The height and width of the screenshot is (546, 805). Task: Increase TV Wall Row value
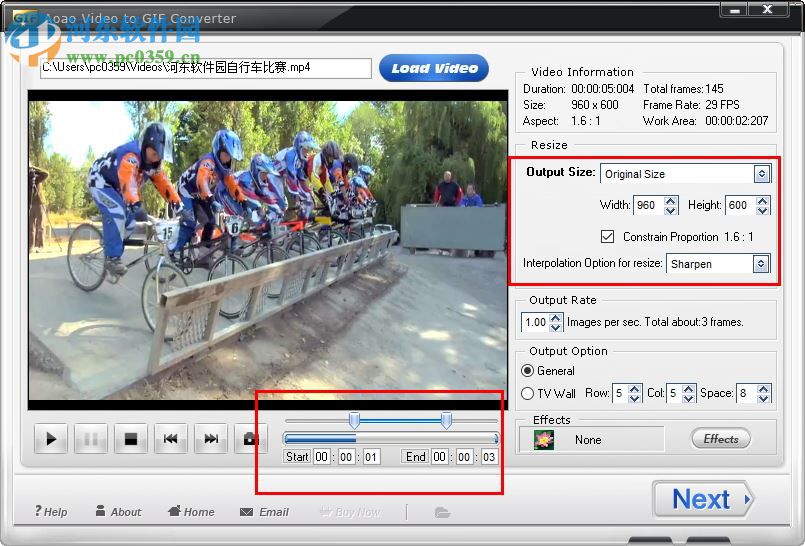(x=635, y=388)
